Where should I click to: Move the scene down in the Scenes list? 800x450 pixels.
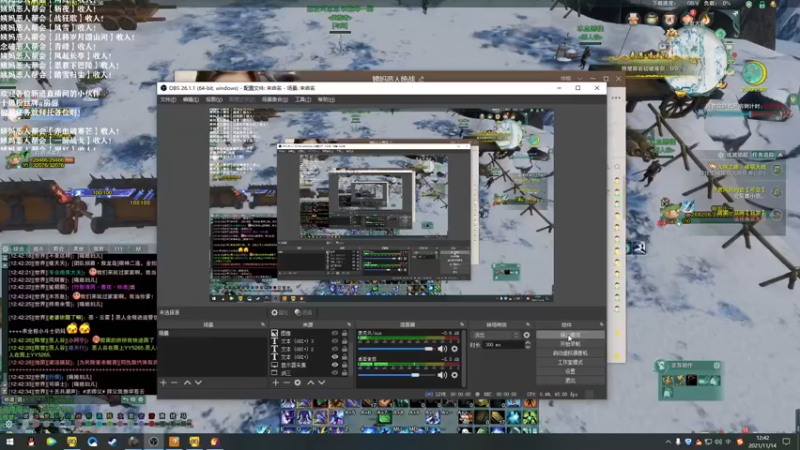(x=198, y=383)
